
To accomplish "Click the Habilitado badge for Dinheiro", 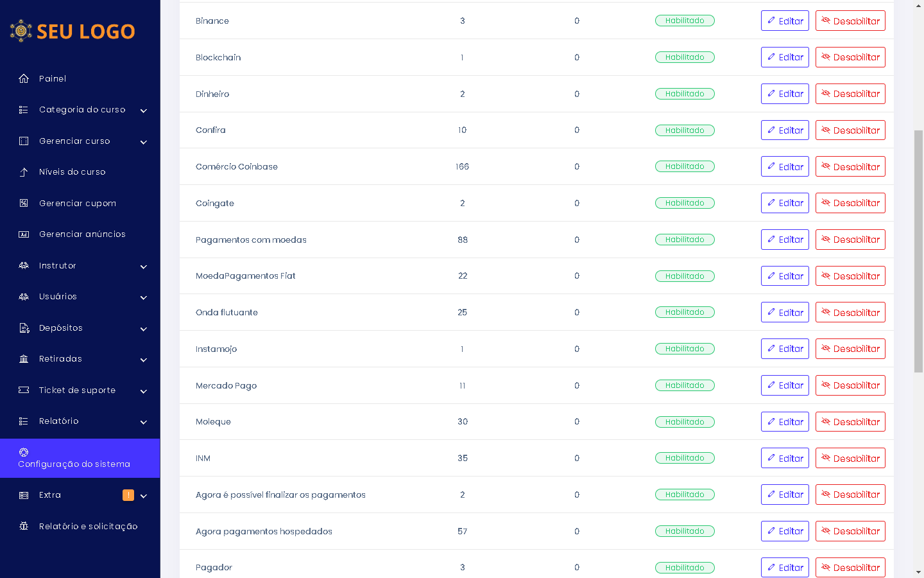I will (685, 94).
